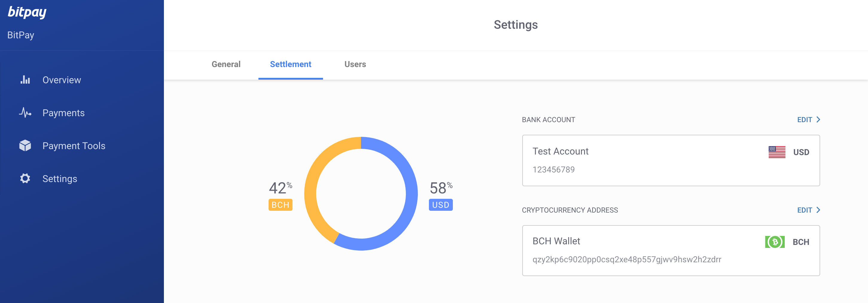The width and height of the screenshot is (868, 303).
Task: Click the green Bitcoin Cash icon
Action: [x=775, y=242]
